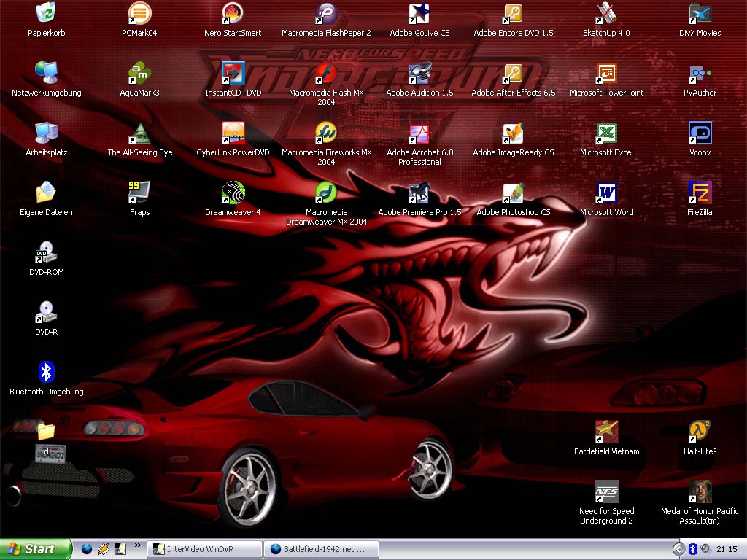Open Adobe Premiere Pro 1.5 shortcut
Viewport: 747px width, 560px height.
click(x=419, y=192)
